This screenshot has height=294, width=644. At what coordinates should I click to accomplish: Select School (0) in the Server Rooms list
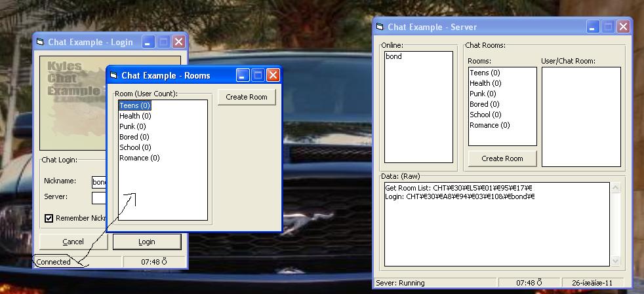[x=485, y=115]
